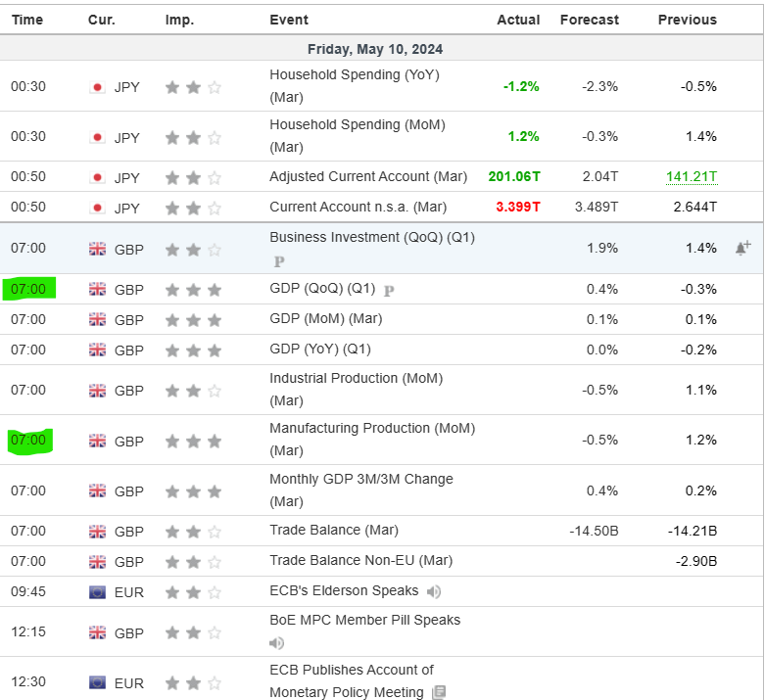Screen dimensions: 765x700
Task: Click the EU flag on ECB's Elderson Speaks row
Action: coord(97,591)
